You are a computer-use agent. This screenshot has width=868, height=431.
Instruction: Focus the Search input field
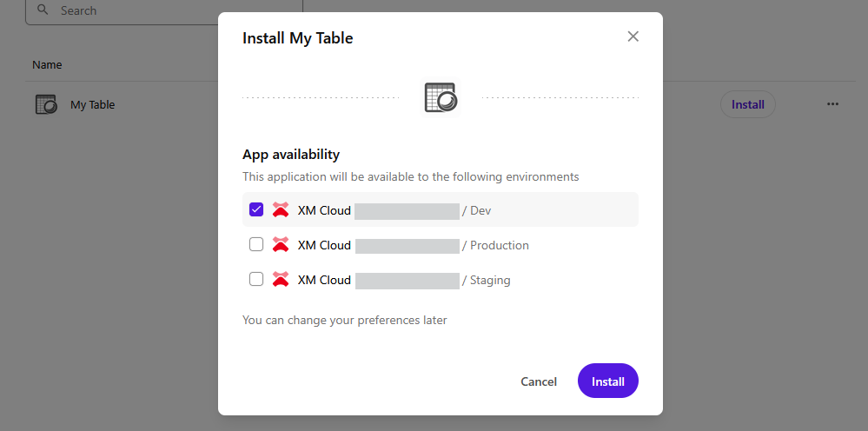point(174,11)
